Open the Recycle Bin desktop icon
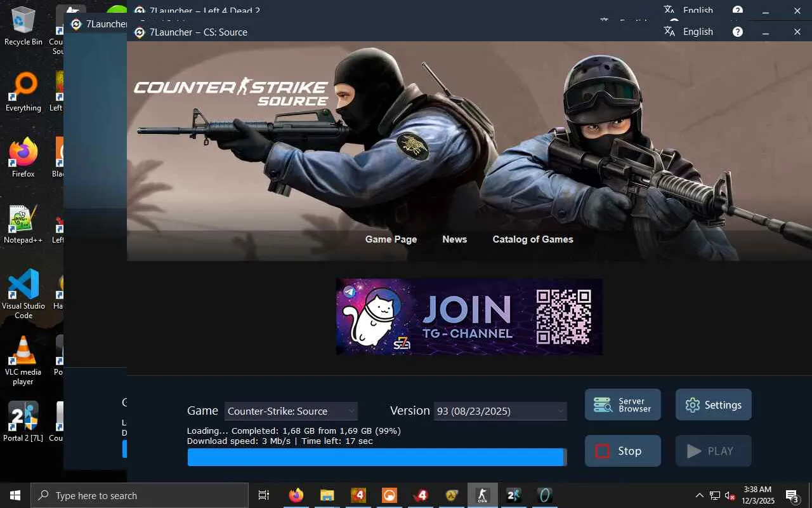 [x=23, y=26]
